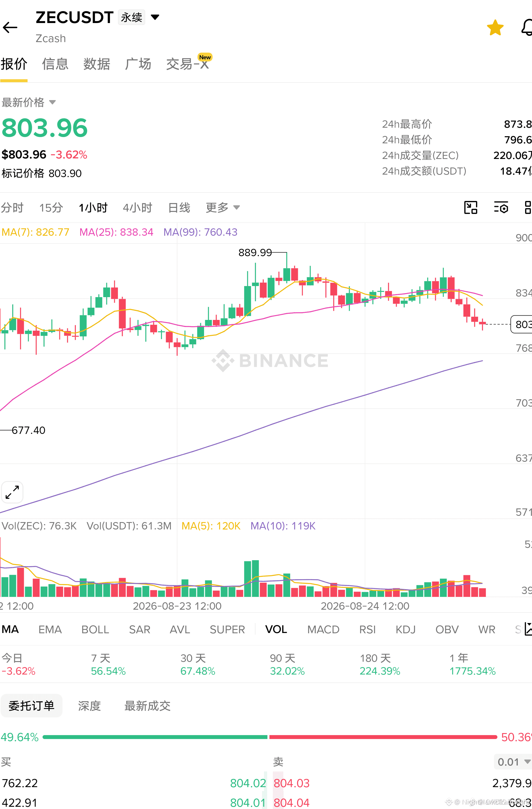Tap the volume MA(5): 120K legend
The image size is (532, 809).
pyautogui.click(x=211, y=526)
